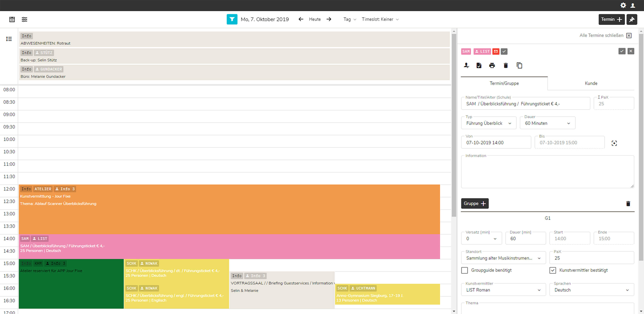Click the SAM filter tag button in header
Screen dimensions: 644x314
tap(466, 51)
